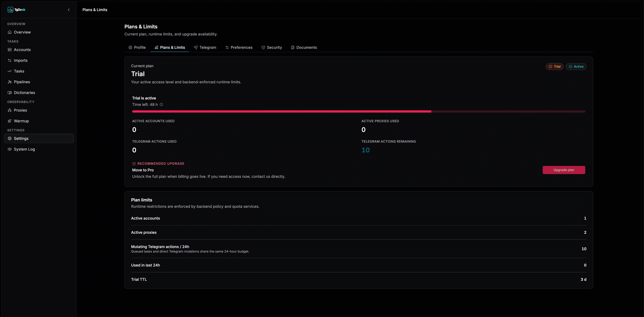Click the Pipelines sidebar icon
644x317 pixels.
click(10, 82)
